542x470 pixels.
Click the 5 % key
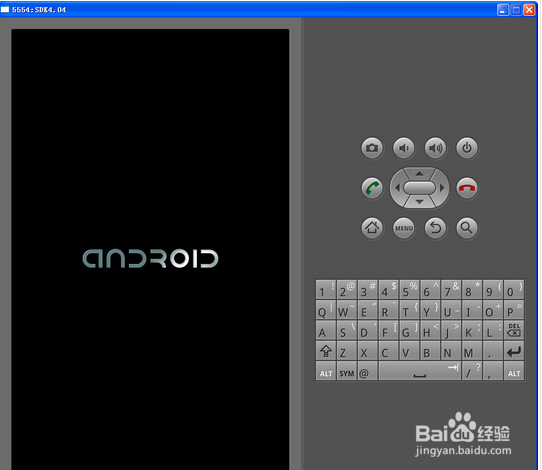pyautogui.click(x=409, y=289)
